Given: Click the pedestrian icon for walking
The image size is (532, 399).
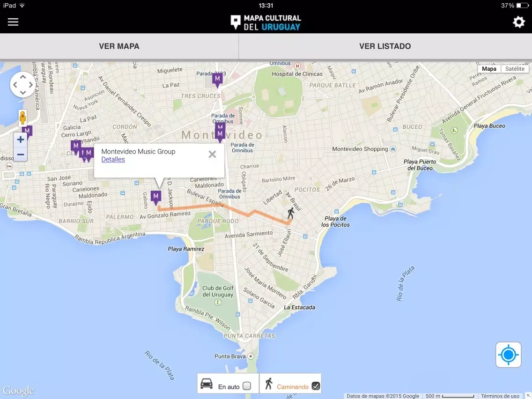Looking at the screenshot, I should (269, 384).
